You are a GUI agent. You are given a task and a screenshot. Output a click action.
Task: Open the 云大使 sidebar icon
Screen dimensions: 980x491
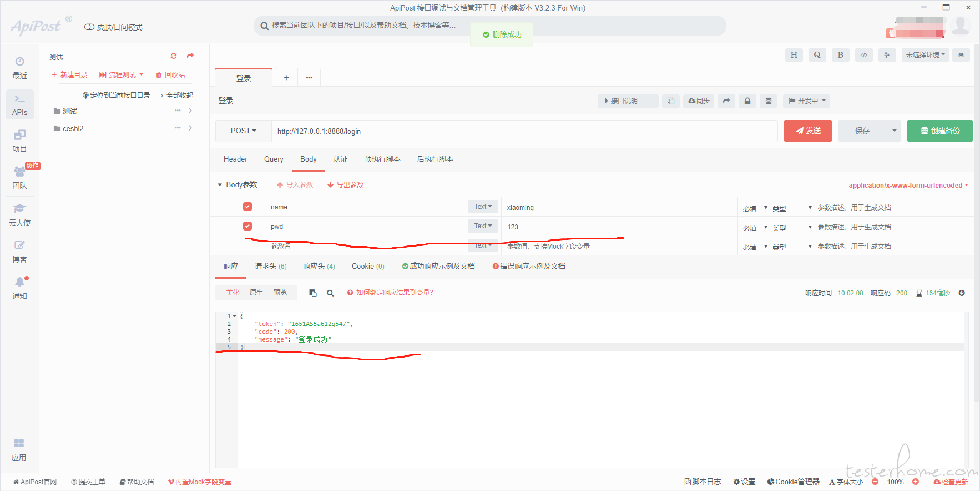(x=19, y=214)
